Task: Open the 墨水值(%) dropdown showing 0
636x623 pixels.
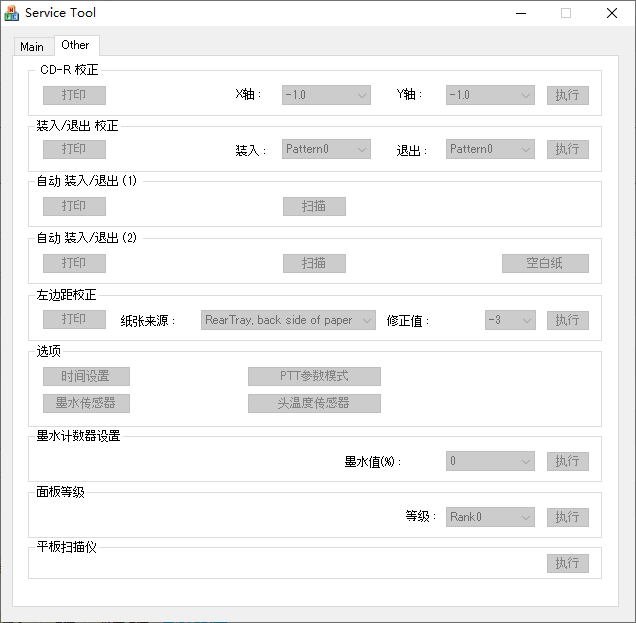Action: pyautogui.click(x=490, y=461)
